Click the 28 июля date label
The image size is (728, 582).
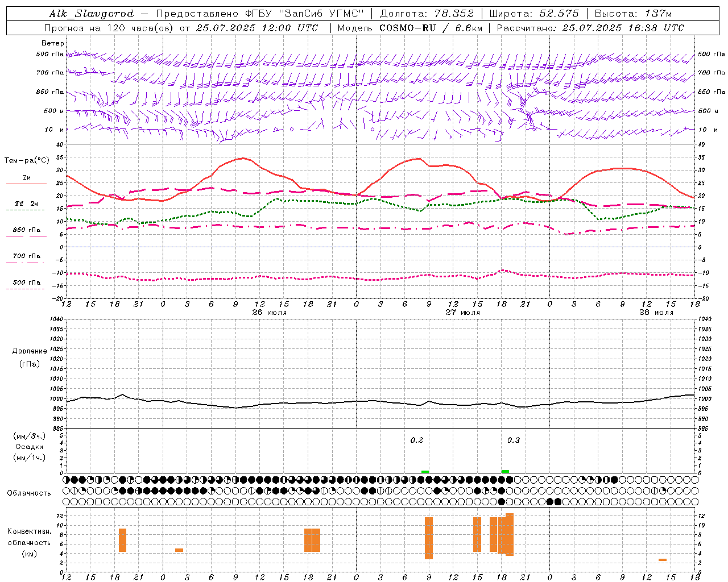[x=656, y=313]
